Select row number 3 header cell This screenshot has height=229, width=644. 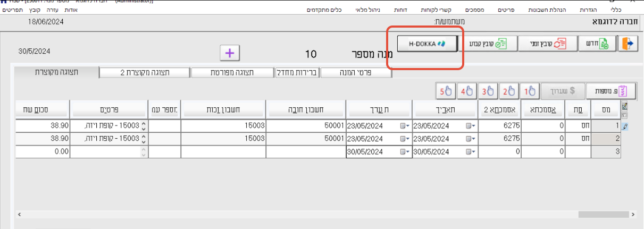click(606, 151)
